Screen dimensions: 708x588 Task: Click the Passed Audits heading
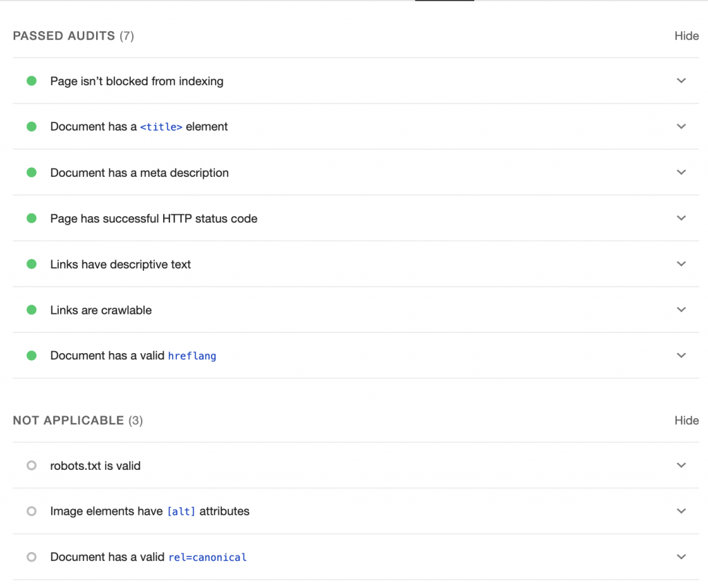tap(64, 36)
